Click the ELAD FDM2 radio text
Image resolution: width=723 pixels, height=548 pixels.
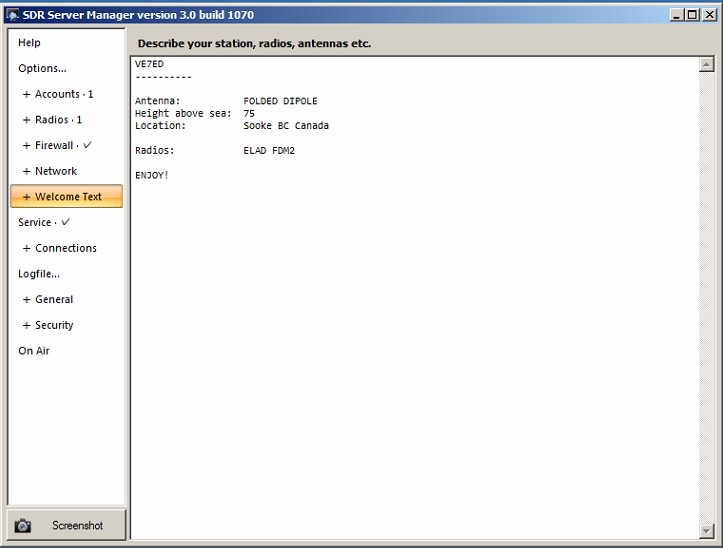(x=269, y=150)
